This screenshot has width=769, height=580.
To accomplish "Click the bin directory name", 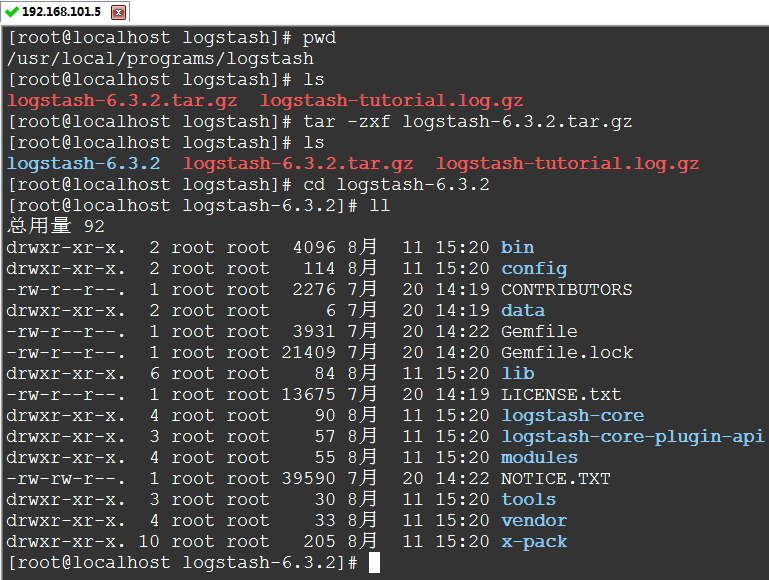I will point(517,247).
